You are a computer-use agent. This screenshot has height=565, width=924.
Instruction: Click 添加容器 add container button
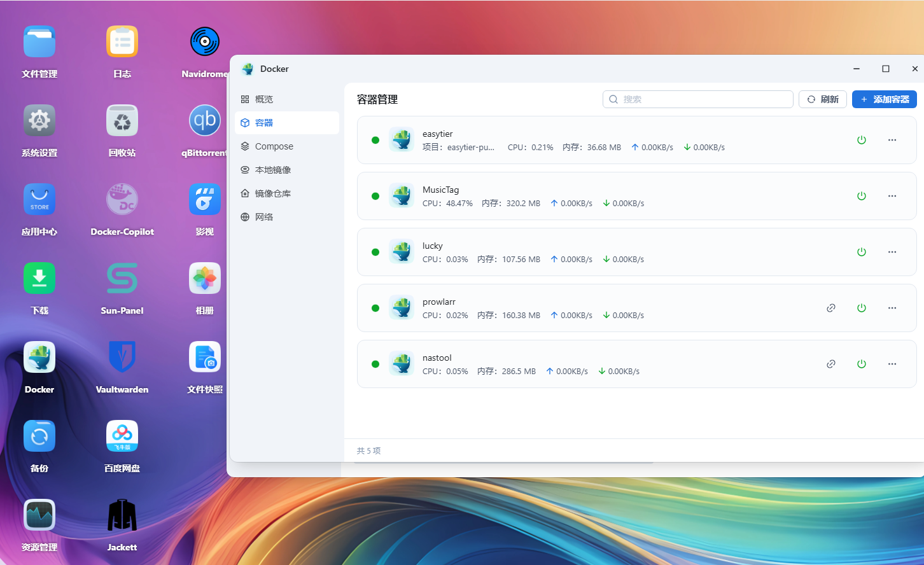pos(885,99)
